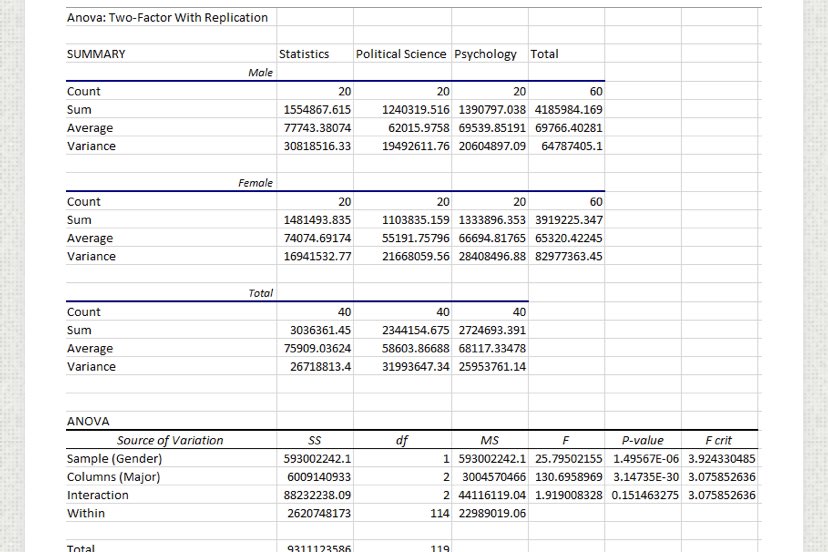Select cell value 1103835.159

click(x=416, y=220)
